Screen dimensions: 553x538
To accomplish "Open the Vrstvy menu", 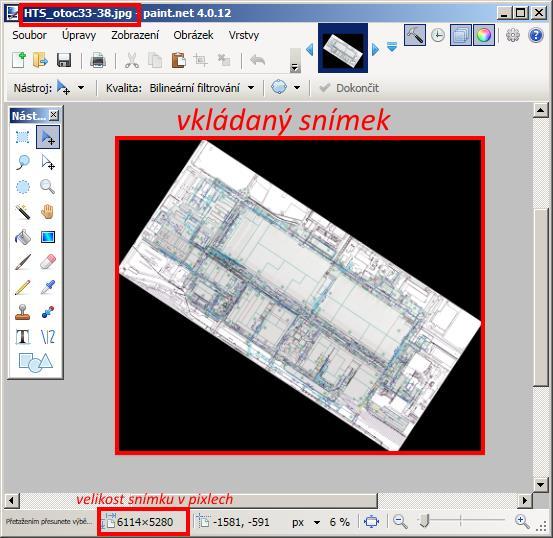I will [244, 35].
